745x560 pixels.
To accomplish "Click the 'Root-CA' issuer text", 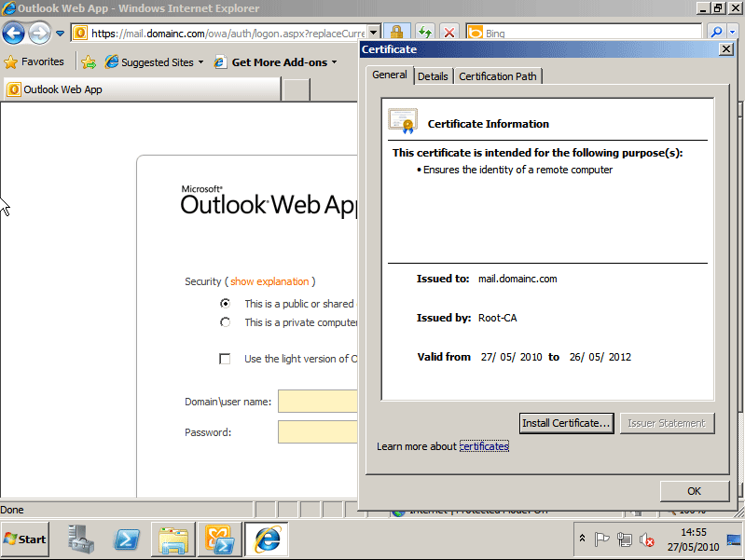I will (498, 318).
